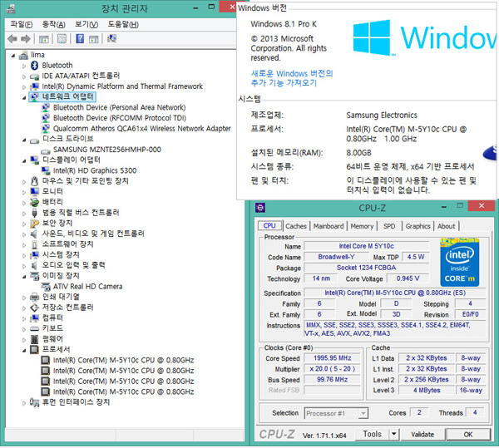The image size is (499, 448).
Task: Click the Scan for hardware changes toolbar icon
Action: tap(111, 38)
